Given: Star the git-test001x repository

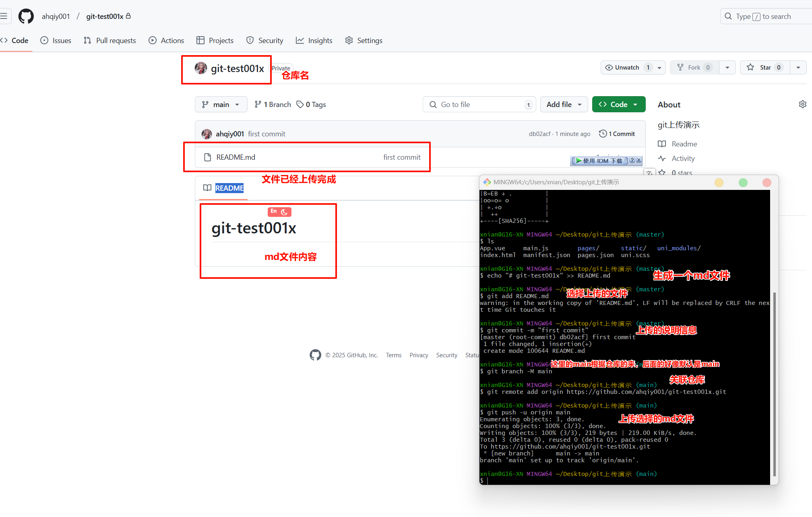Looking at the screenshot, I should click(x=764, y=67).
